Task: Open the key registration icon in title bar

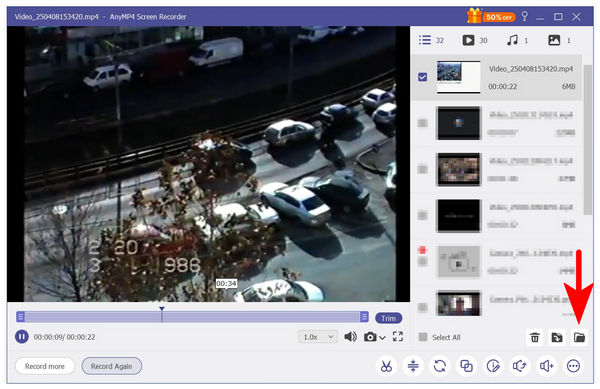Action: pyautogui.click(x=525, y=16)
